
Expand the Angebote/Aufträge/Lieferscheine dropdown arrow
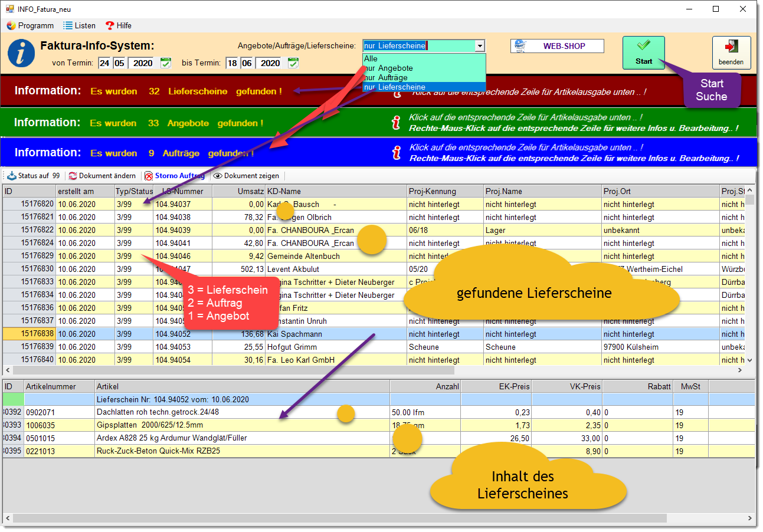pyautogui.click(x=480, y=45)
